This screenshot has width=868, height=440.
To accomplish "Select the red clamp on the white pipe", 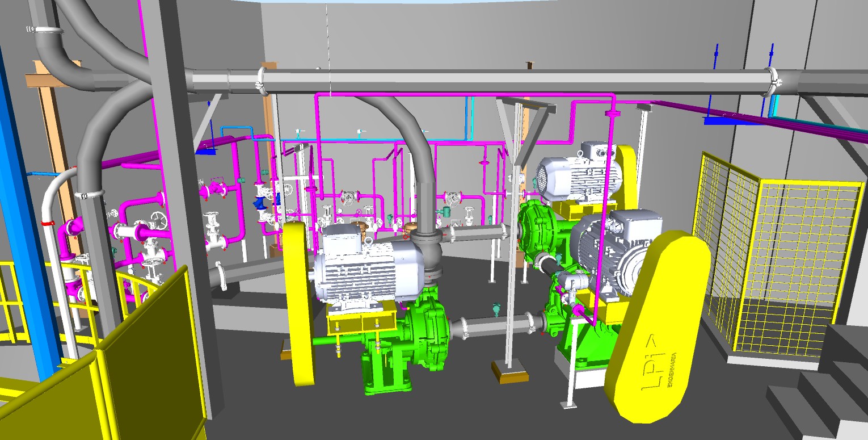I will [48, 223].
